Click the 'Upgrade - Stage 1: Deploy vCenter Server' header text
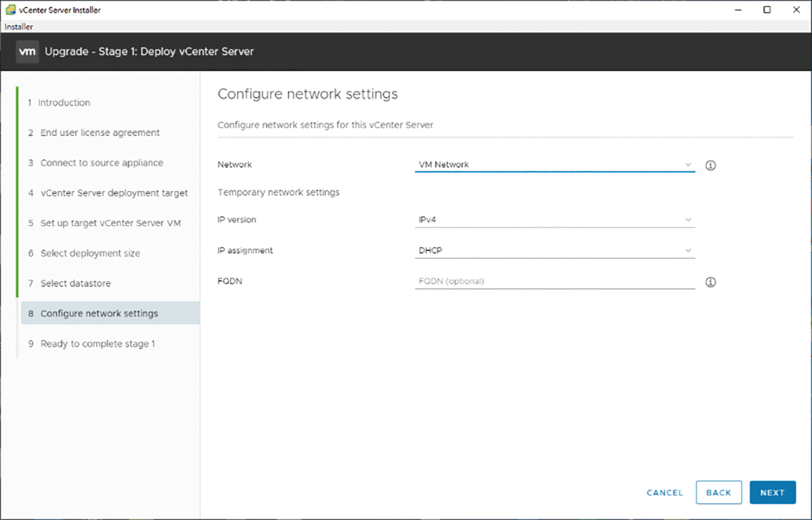 point(150,51)
